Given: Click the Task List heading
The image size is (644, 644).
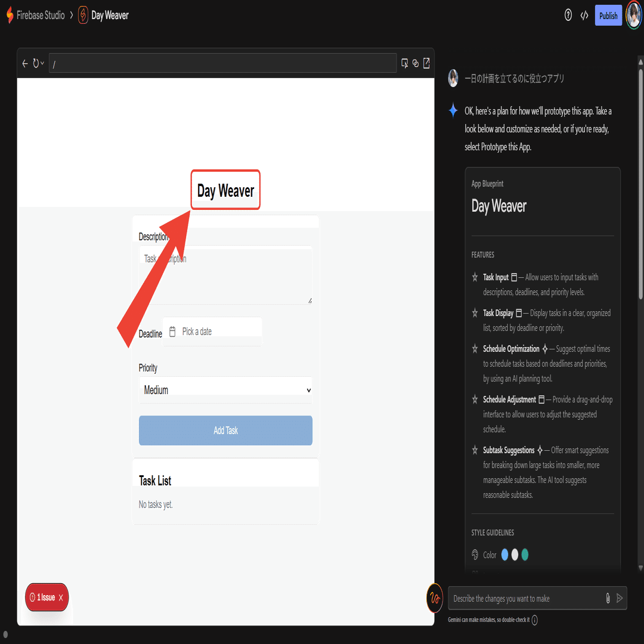Looking at the screenshot, I should 155,481.
